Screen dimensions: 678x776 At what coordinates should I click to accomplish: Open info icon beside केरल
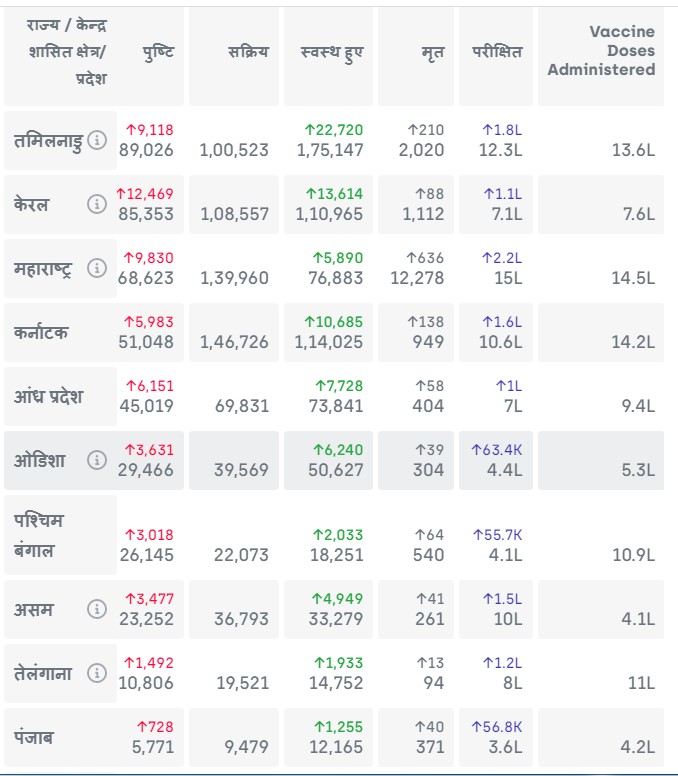(x=97, y=205)
